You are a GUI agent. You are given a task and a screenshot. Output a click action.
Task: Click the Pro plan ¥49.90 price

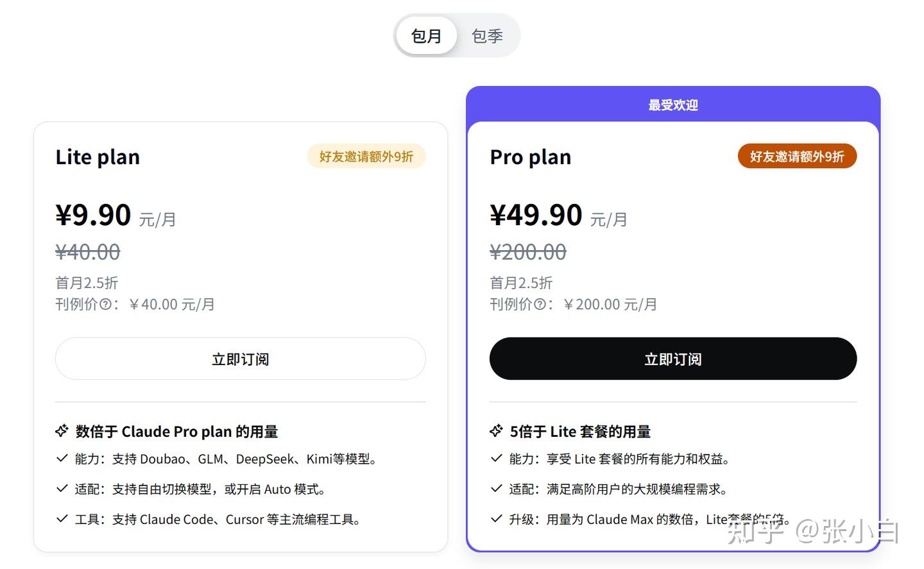click(536, 215)
